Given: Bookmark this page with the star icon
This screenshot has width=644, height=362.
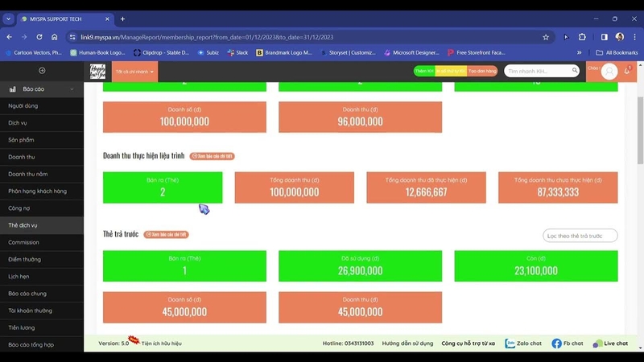Looking at the screenshot, I should [546, 37].
